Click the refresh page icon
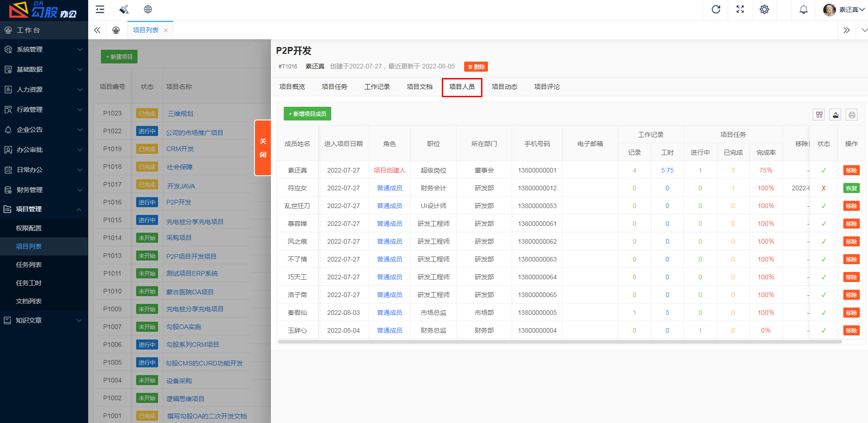This screenshot has height=423, width=868. click(716, 10)
